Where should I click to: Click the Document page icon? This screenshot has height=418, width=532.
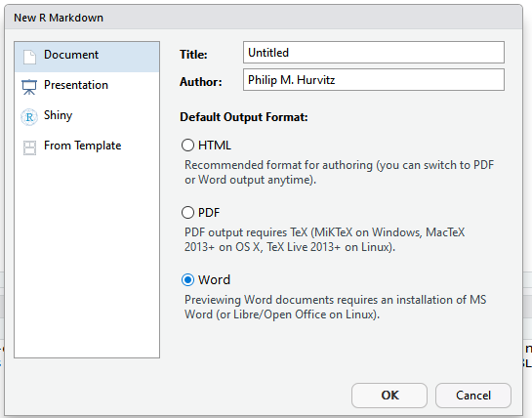pos(29,57)
